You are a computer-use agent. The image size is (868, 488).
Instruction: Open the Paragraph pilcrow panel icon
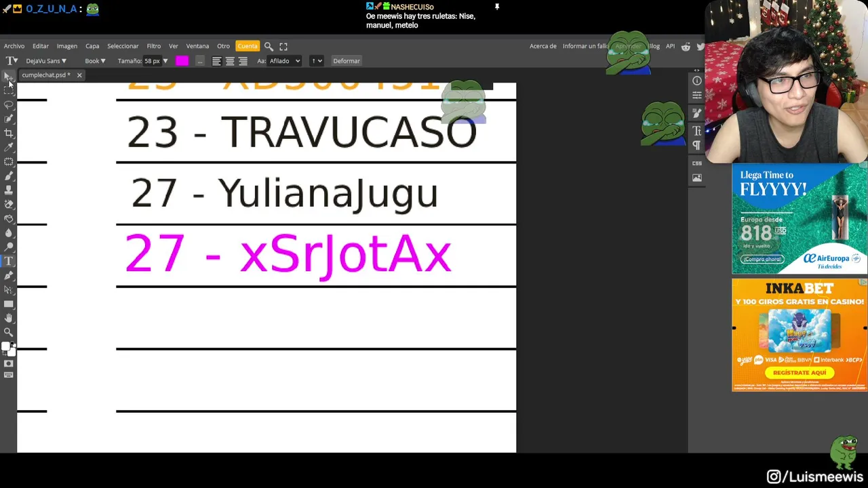pos(696,145)
